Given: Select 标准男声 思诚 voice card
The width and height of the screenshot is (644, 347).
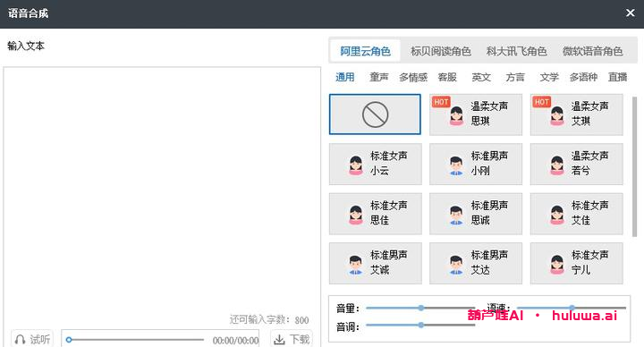Looking at the screenshot, I should pos(476,214).
